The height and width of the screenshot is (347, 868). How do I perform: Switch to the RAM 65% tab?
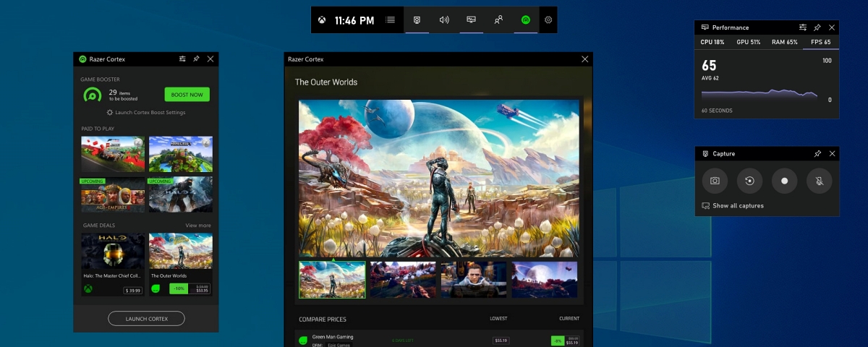[x=785, y=43]
